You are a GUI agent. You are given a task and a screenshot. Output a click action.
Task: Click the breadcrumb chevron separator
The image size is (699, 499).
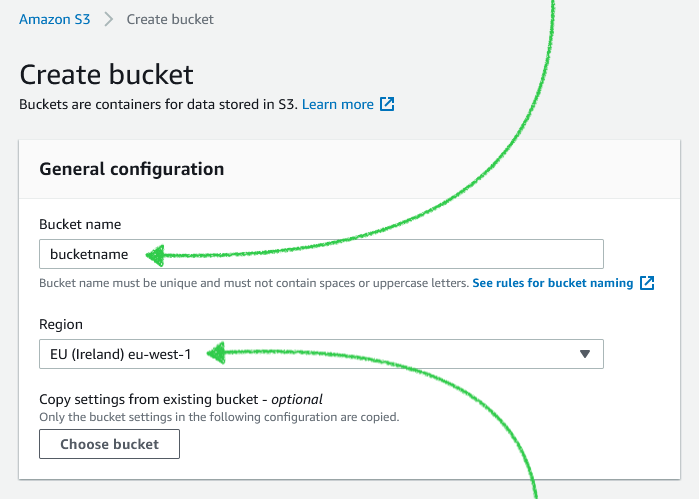tap(108, 19)
